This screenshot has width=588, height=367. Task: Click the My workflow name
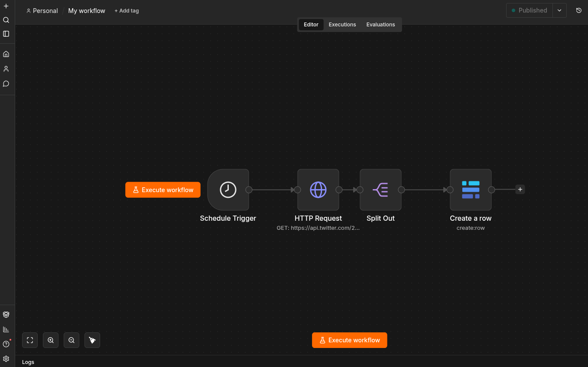tap(87, 11)
